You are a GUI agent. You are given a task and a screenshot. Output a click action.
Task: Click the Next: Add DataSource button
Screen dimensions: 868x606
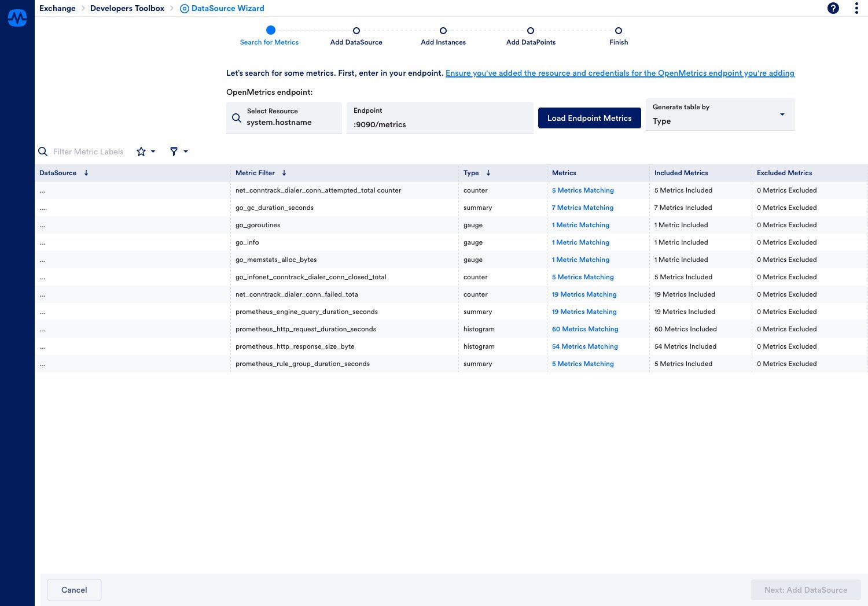point(806,590)
